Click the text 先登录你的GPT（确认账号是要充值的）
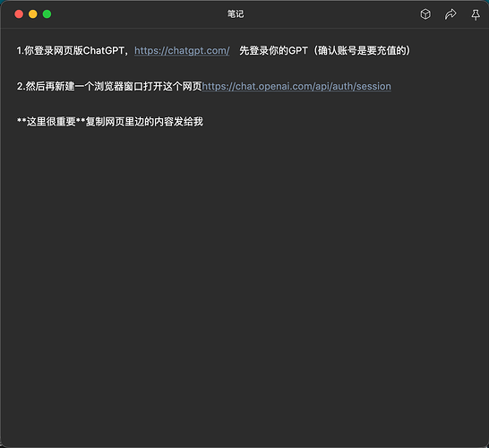 (324, 50)
